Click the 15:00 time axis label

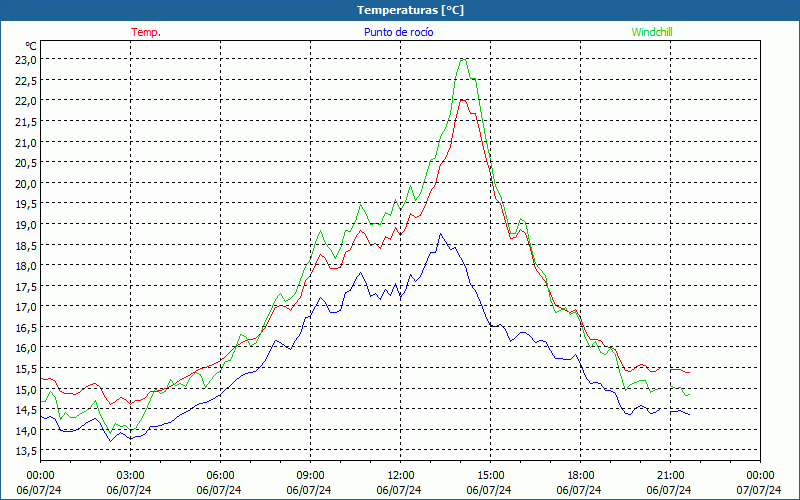coord(491,476)
